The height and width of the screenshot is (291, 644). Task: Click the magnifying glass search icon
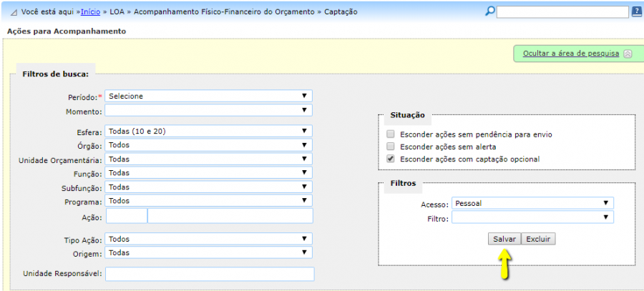490,11
